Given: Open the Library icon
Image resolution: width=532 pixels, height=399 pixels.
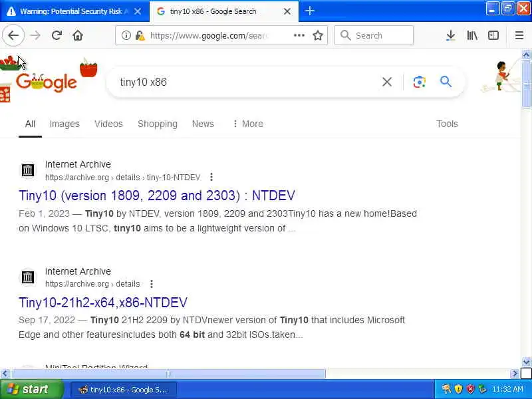Looking at the screenshot, I should 472,35.
